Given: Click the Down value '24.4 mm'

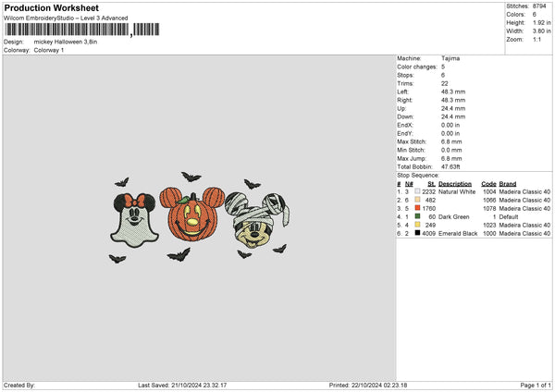Looking at the screenshot, I should (x=453, y=116).
